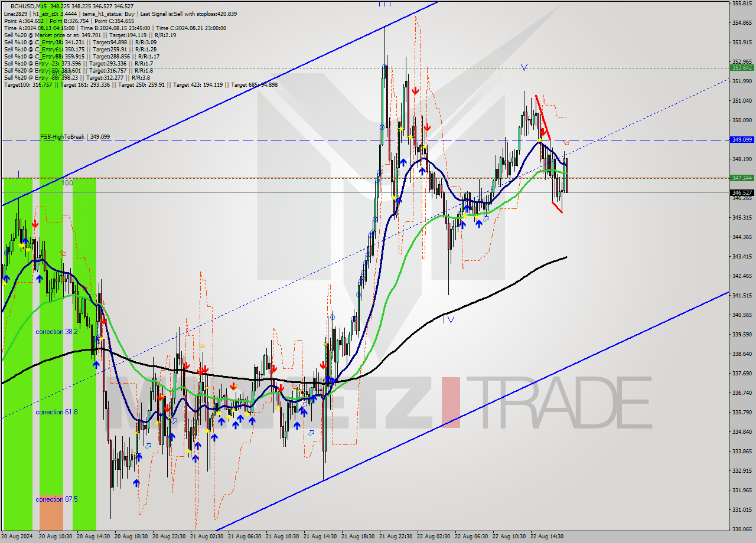
Task: Click the 'Point A:364.652' info line
Action: click(x=69, y=21)
